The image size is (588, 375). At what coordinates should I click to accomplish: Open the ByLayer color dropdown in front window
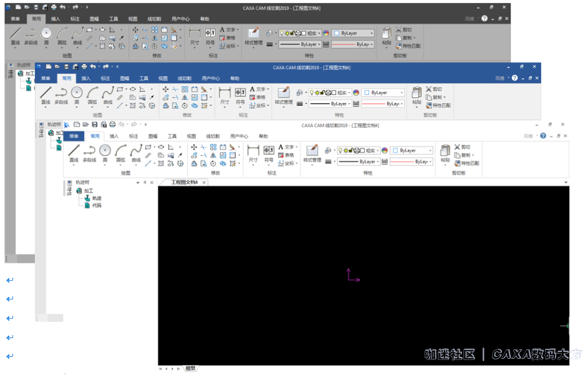[x=412, y=150]
